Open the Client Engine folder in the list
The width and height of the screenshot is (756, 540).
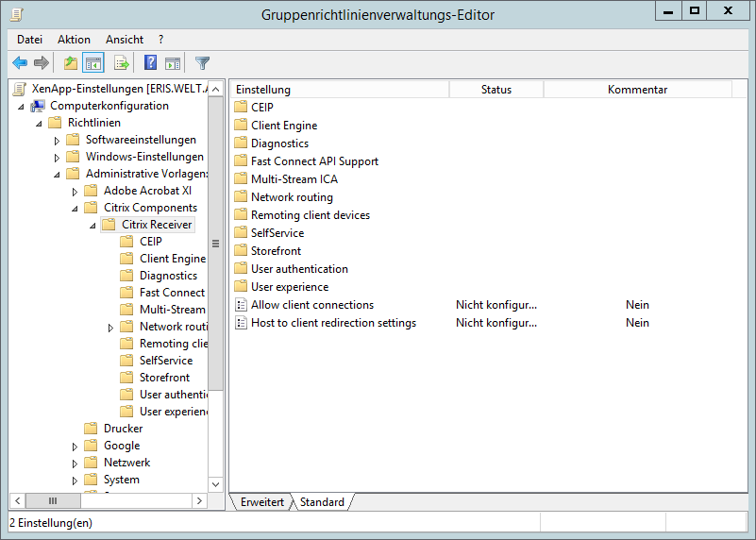pos(284,126)
